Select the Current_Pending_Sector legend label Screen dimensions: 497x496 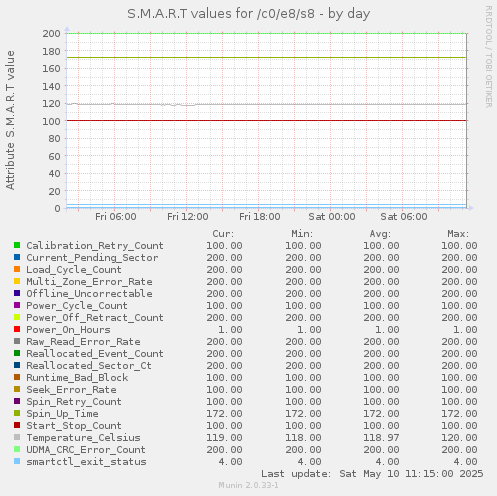pyautogui.click(x=92, y=258)
